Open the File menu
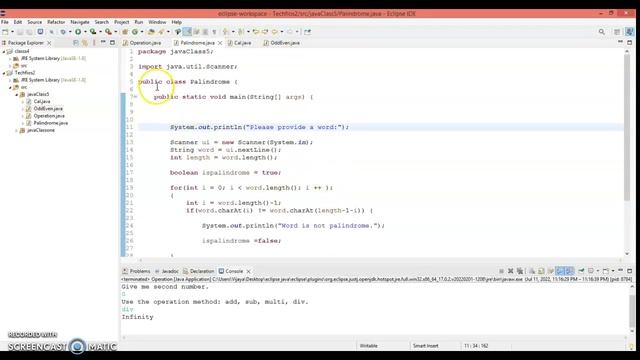The width and height of the screenshot is (640, 360). 5,22
